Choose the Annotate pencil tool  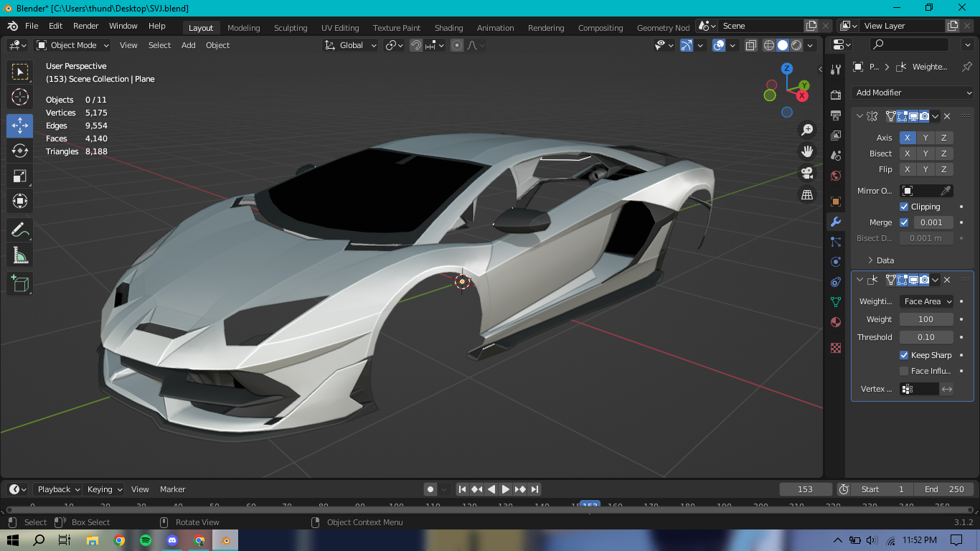[x=19, y=230]
